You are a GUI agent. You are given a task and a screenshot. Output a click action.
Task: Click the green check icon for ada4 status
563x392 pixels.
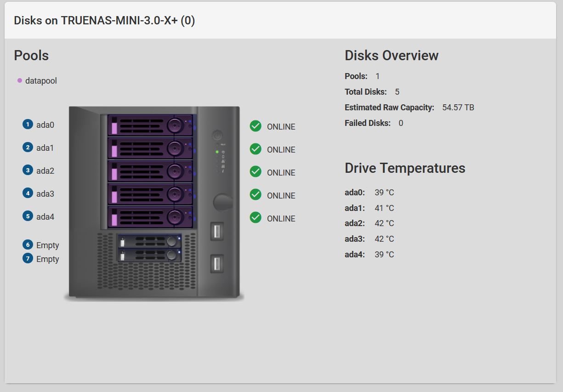[256, 217]
